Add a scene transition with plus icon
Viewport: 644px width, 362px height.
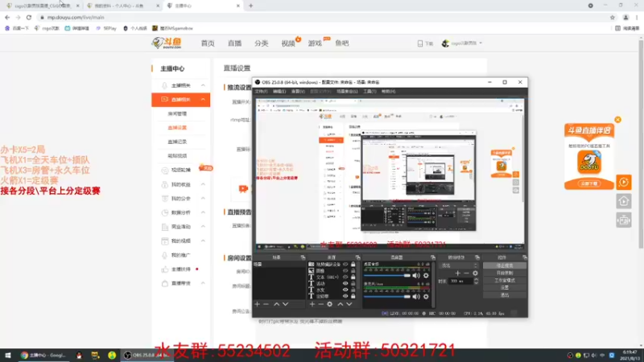pos(457,273)
